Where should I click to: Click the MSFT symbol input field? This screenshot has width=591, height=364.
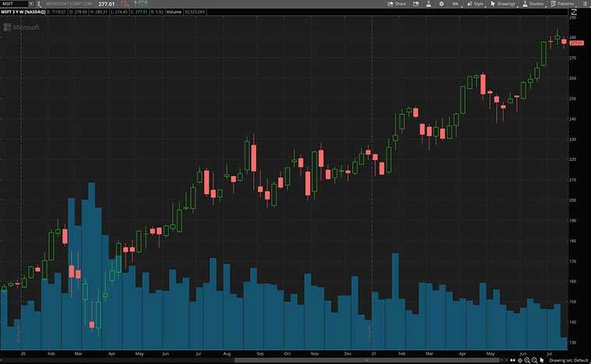14,4
